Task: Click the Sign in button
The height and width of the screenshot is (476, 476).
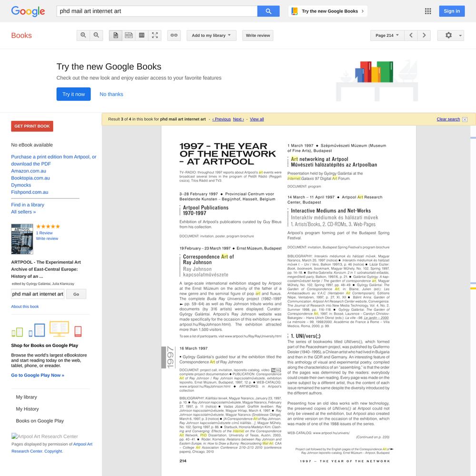Action: click(x=452, y=11)
